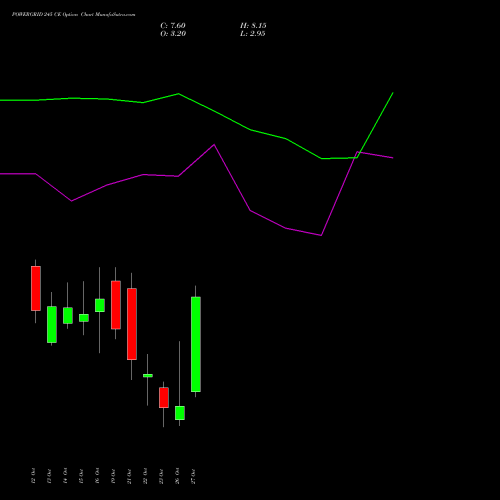Select the high value H: 8.15

pyautogui.click(x=253, y=26)
